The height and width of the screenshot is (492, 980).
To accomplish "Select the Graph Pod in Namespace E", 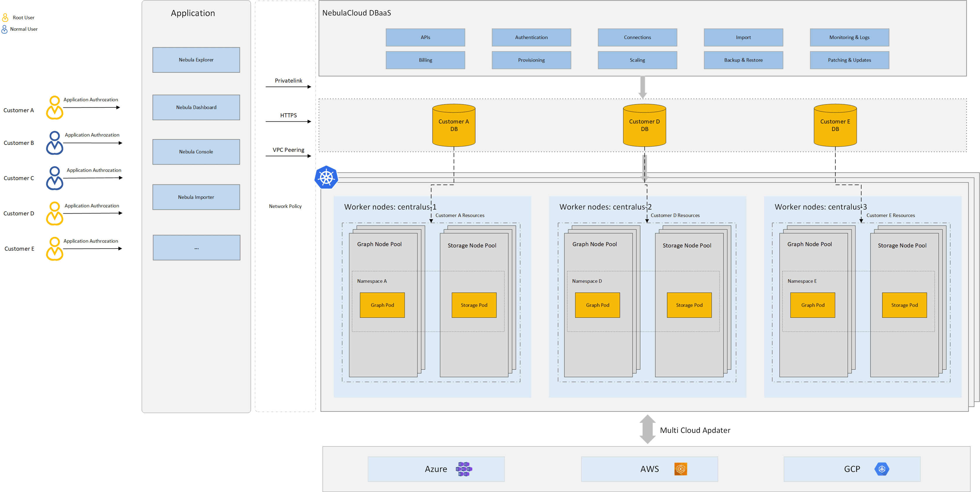I will point(813,305).
